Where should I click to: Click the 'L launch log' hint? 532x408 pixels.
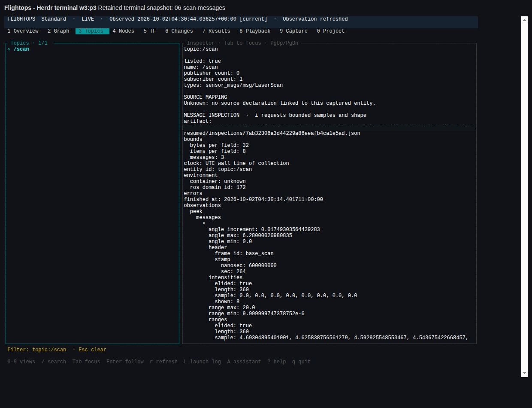pos(202,362)
